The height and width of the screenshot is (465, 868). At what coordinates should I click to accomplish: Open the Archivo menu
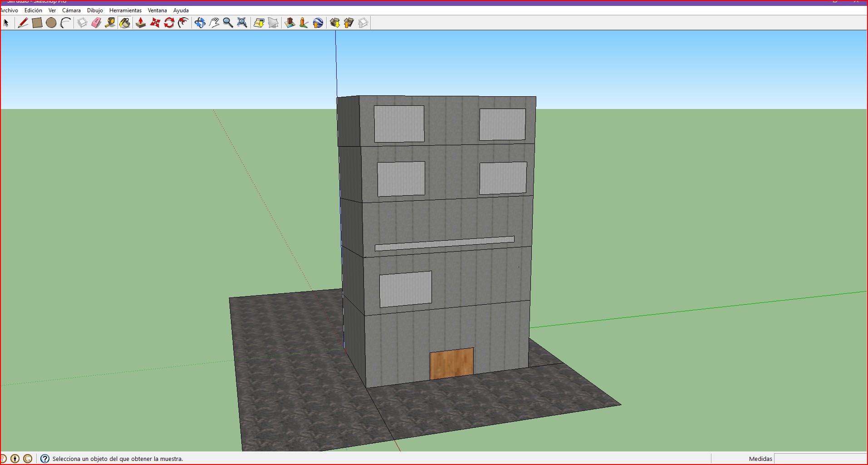click(x=9, y=10)
